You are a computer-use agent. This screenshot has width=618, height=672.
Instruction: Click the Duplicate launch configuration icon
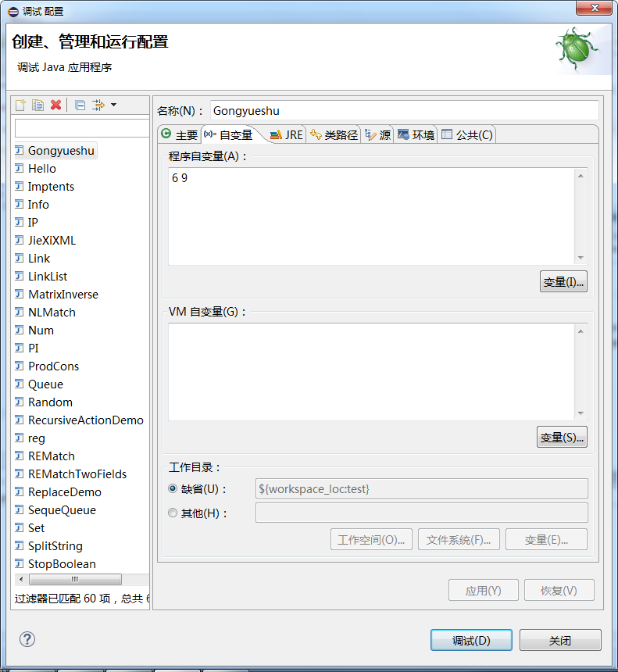tap(38, 105)
